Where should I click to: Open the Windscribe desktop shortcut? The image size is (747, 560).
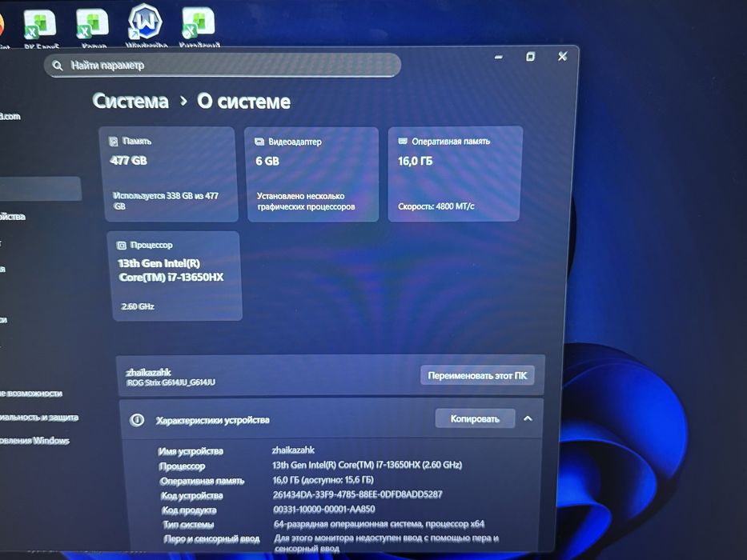tap(146, 26)
